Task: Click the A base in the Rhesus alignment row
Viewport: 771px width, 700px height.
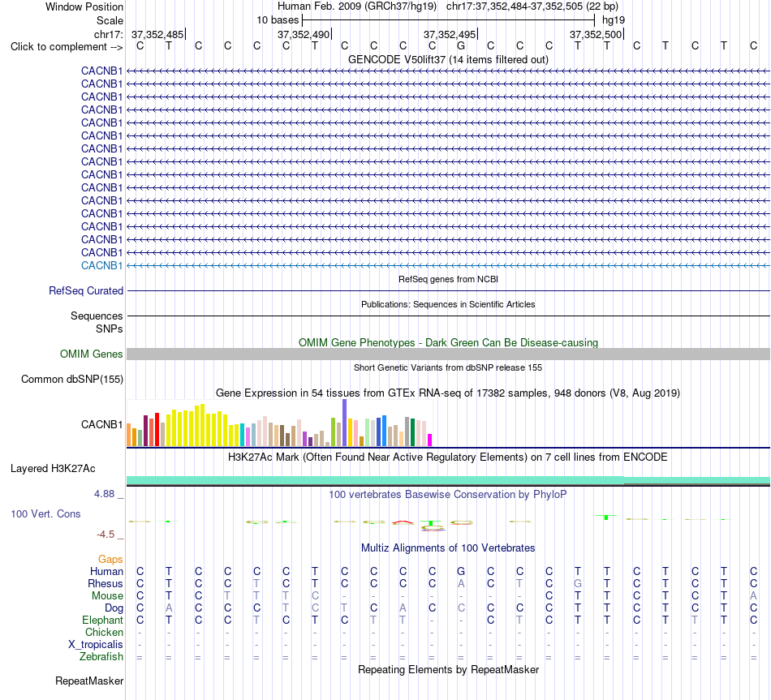Action: tap(461, 583)
